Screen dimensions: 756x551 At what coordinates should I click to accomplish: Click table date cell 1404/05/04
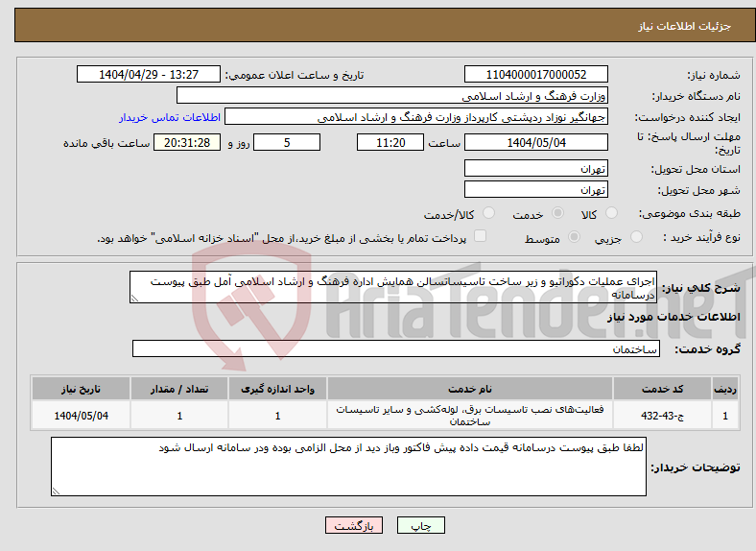pyautogui.click(x=81, y=415)
